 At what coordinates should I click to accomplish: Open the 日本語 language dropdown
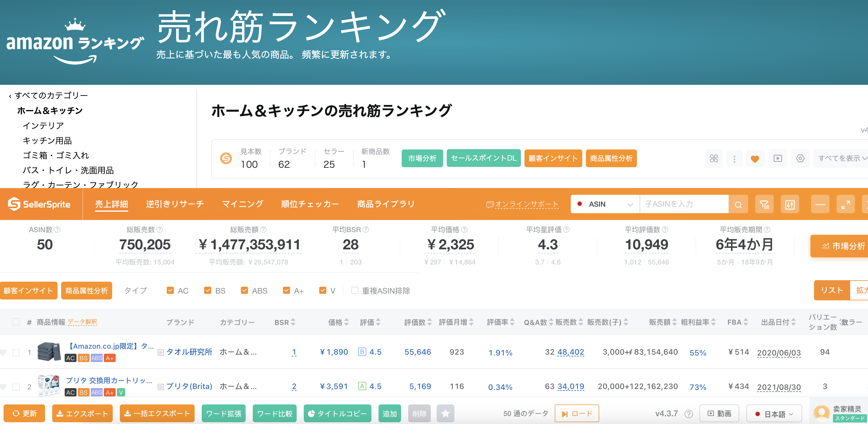tap(774, 414)
